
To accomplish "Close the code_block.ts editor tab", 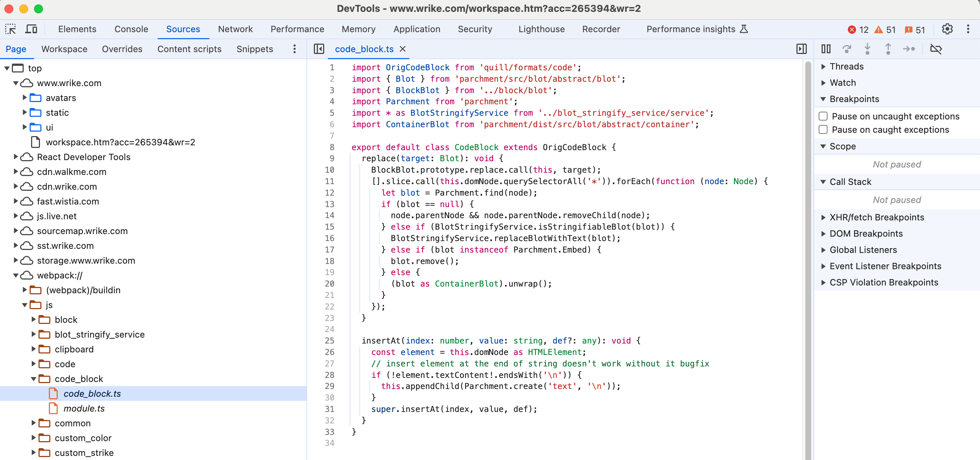I will tap(403, 49).
